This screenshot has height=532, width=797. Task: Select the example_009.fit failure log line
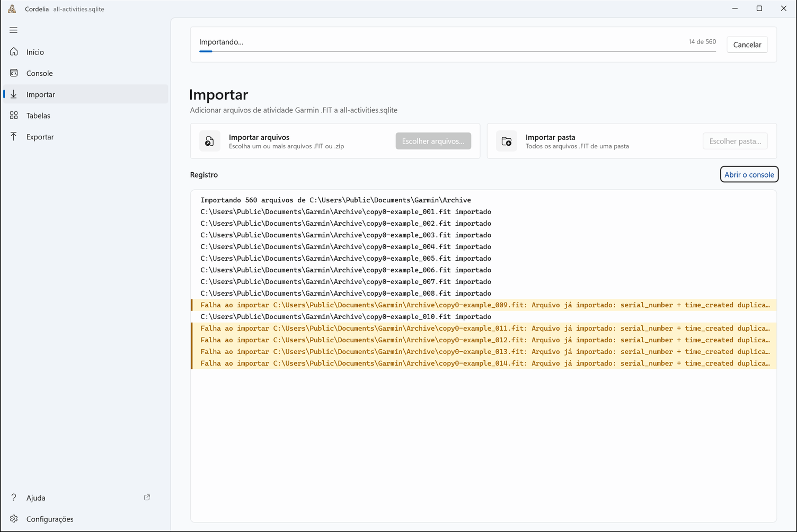point(484,305)
